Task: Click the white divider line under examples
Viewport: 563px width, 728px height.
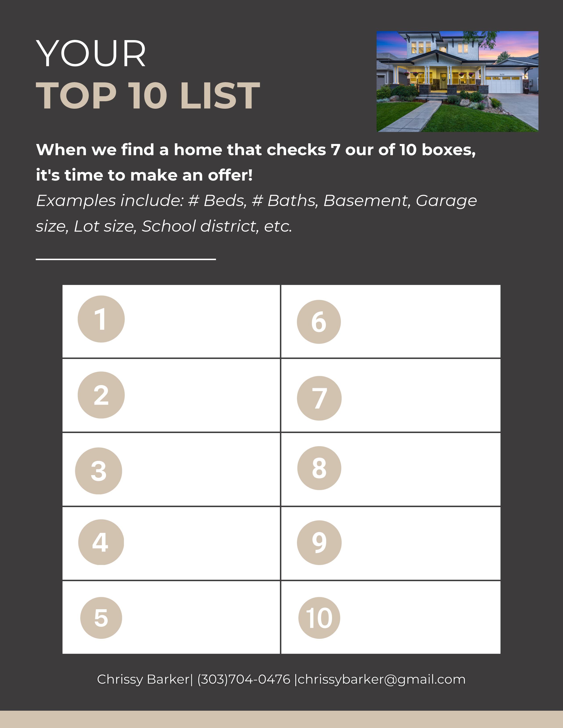Action: (126, 259)
